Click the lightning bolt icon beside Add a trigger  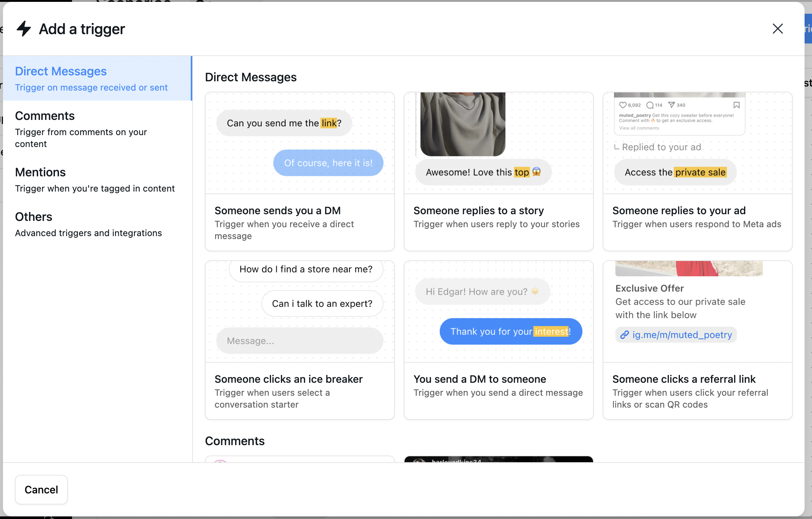(x=23, y=29)
